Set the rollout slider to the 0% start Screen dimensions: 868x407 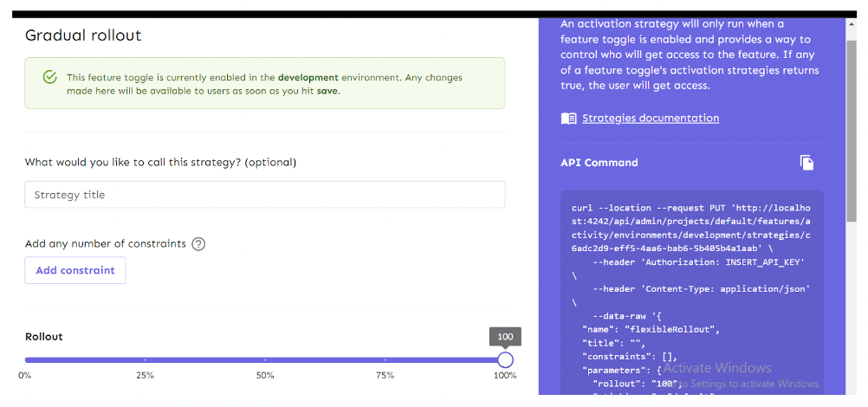pyautogui.click(x=26, y=359)
